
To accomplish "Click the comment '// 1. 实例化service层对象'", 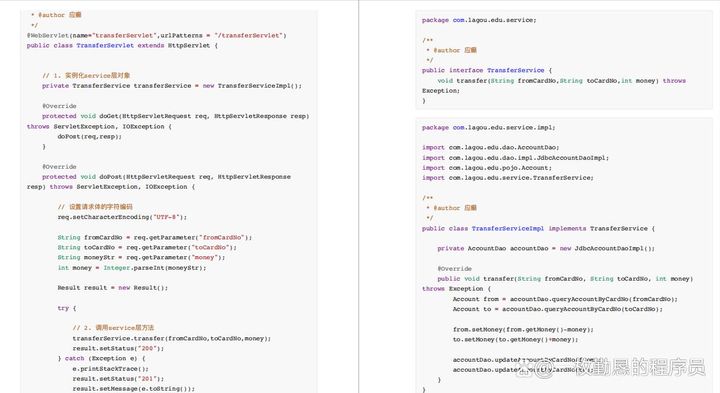I will pos(86,76).
